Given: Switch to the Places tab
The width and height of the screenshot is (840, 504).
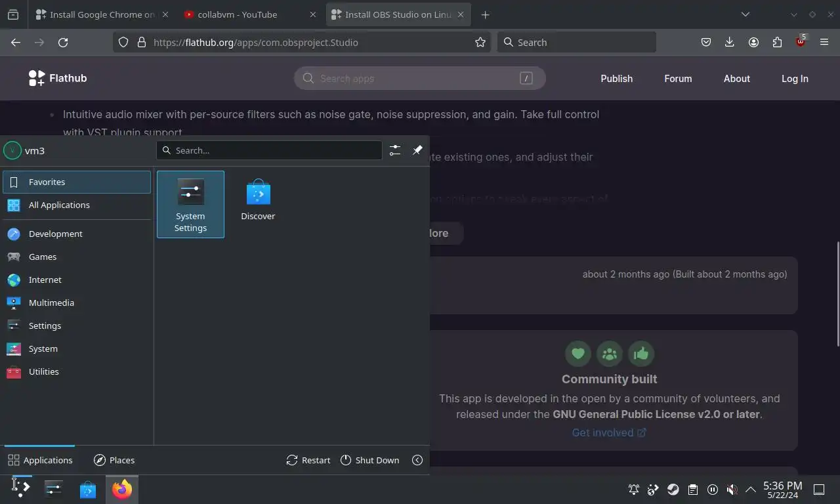Looking at the screenshot, I should click(114, 460).
